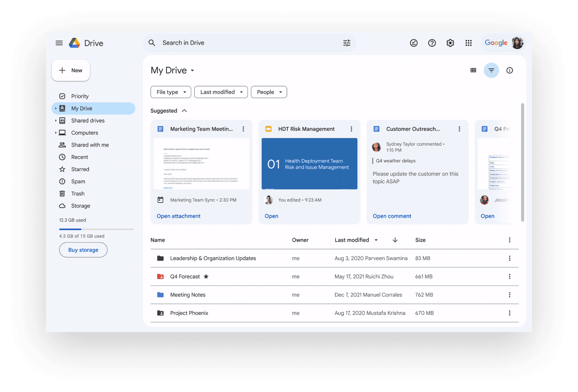Image resolution: width=578 pixels, height=392 pixels.
Task: Check sync status via the offline ready icon
Action: click(414, 43)
